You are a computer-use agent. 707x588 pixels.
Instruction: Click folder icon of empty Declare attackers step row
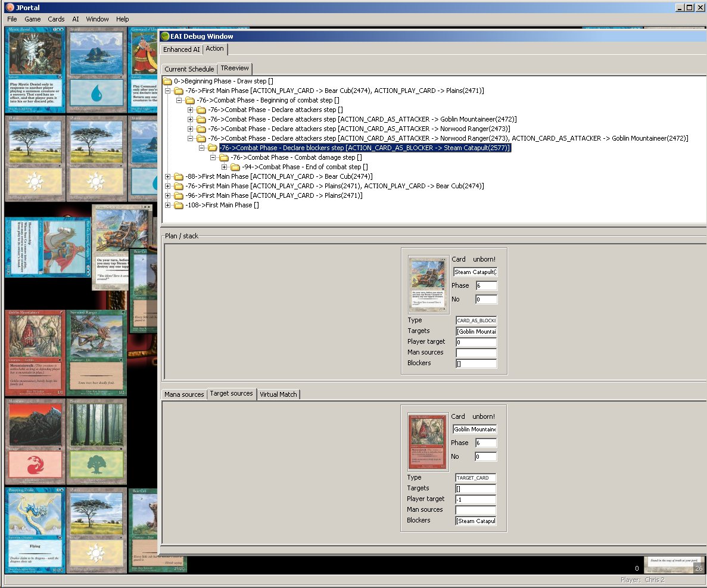pyautogui.click(x=201, y=110)
